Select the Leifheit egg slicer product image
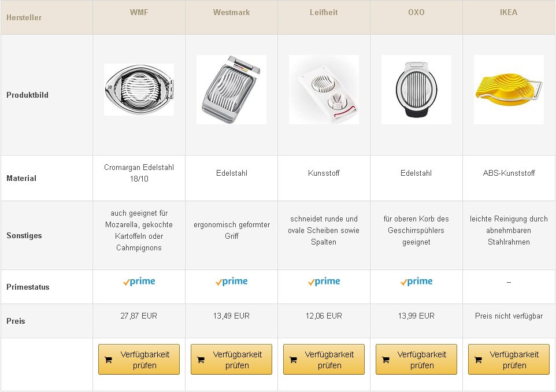556x392 pixels. click(x=324, y=90)
